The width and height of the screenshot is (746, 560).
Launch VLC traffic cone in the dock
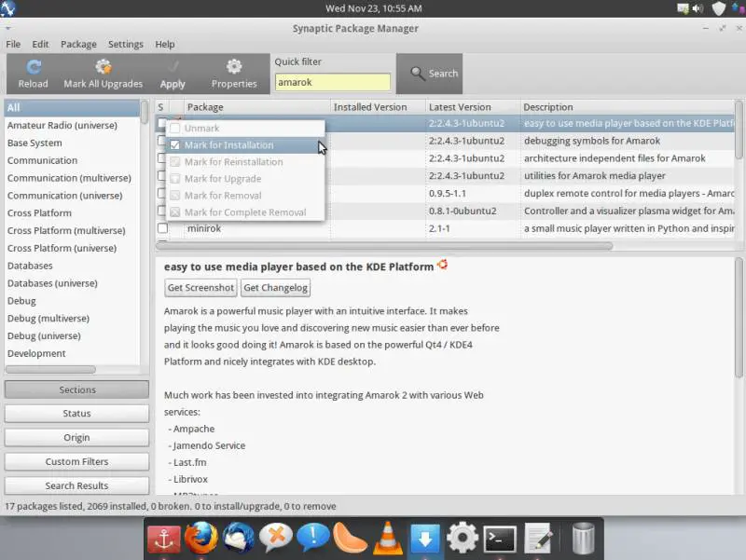pyautogui.click(x=387, y=539)
